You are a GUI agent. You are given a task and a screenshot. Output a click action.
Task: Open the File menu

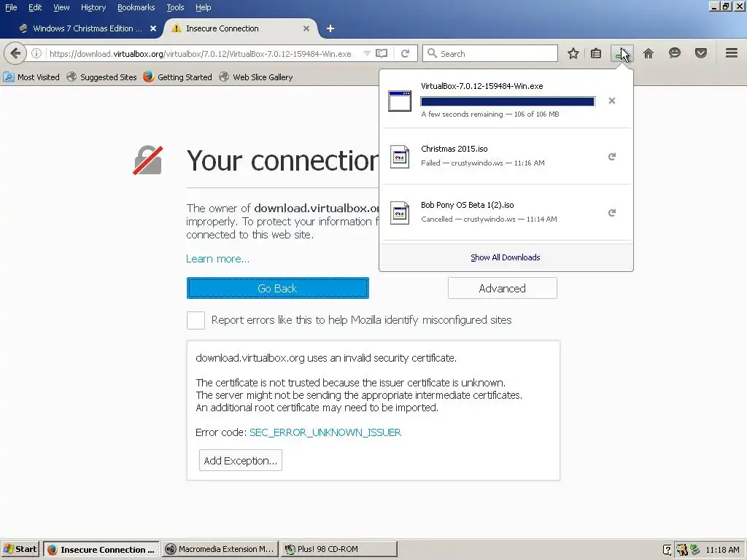tap(11, 7)
